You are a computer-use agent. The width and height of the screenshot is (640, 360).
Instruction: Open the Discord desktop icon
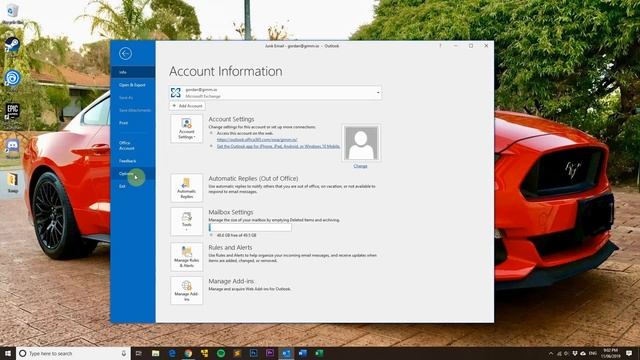pyautogui.click(x=12, y=147)
